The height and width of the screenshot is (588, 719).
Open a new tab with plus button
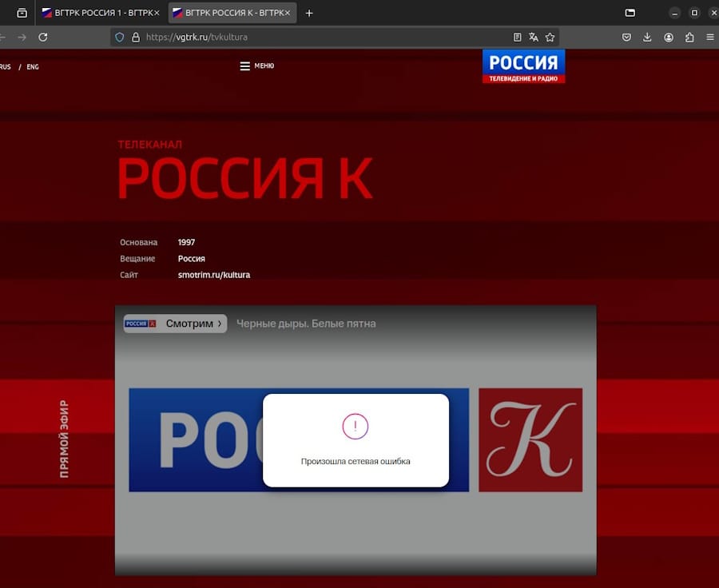coord(309,13)
